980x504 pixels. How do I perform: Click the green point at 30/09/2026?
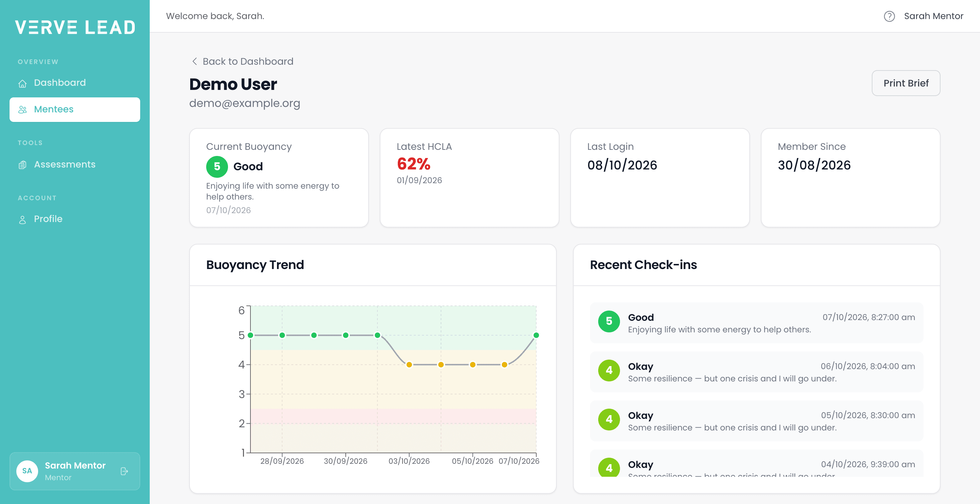click(x=345, y=335)
